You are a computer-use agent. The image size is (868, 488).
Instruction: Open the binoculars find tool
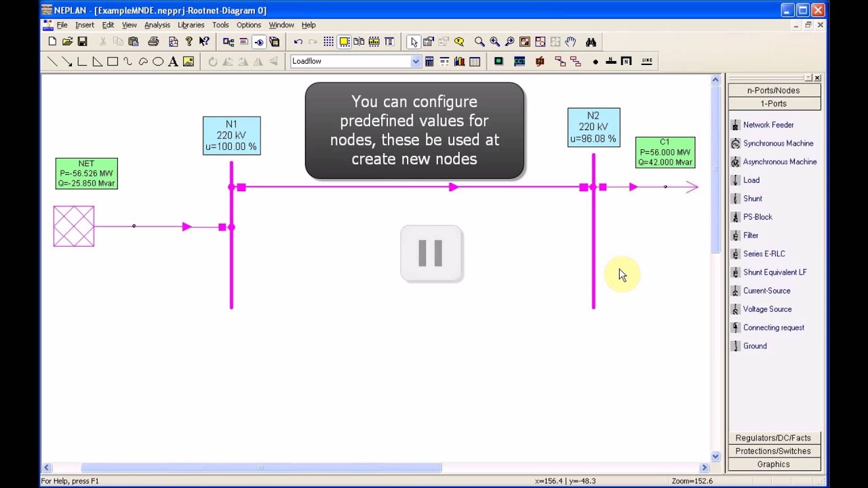(591, 42)
